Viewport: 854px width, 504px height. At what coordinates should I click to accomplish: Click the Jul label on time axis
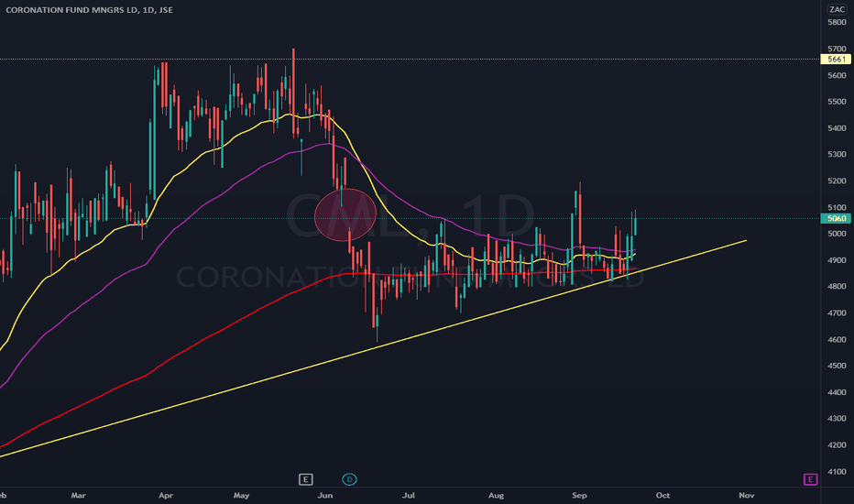409,495
